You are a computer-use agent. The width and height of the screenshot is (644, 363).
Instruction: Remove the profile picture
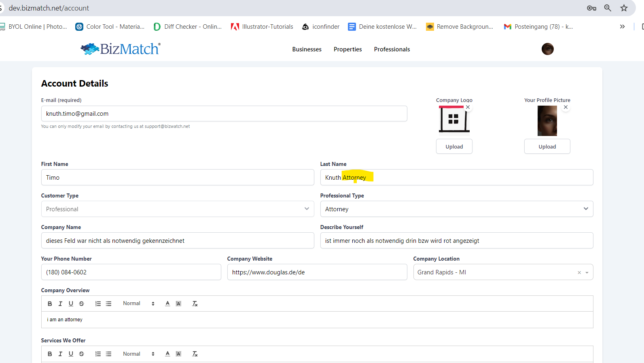(x=566, y=107)
